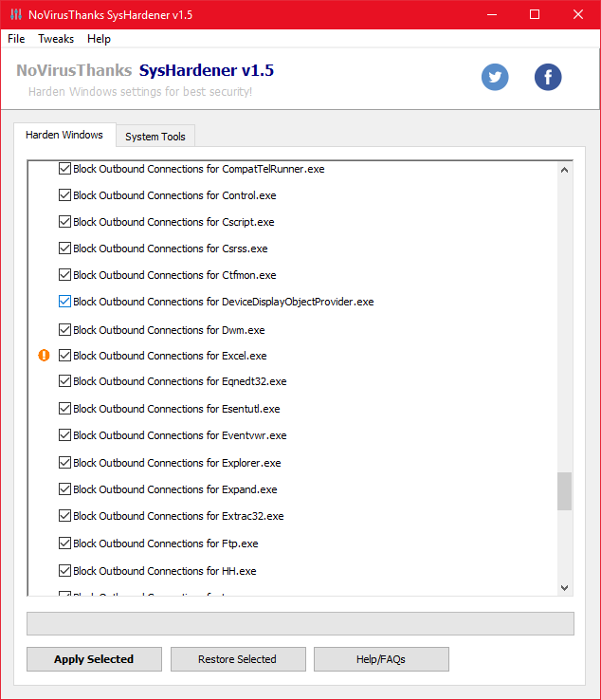Toggle the Eventvwr.exe outbound block checkbox

64,435
